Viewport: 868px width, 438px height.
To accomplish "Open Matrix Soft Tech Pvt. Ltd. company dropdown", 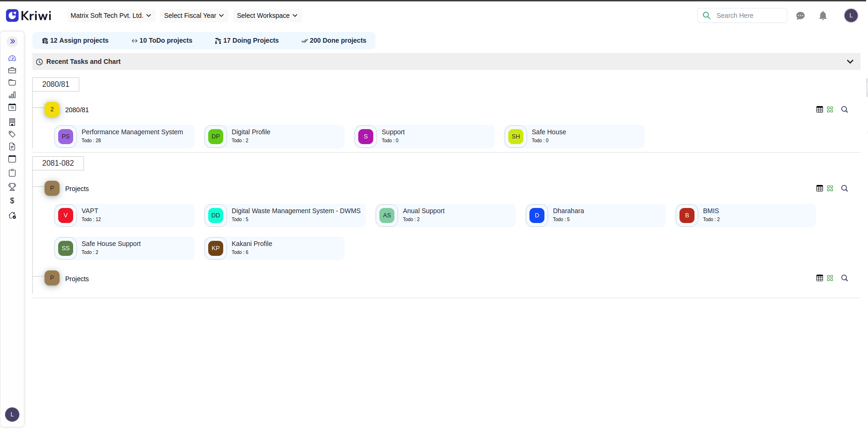I will (111, 15).
